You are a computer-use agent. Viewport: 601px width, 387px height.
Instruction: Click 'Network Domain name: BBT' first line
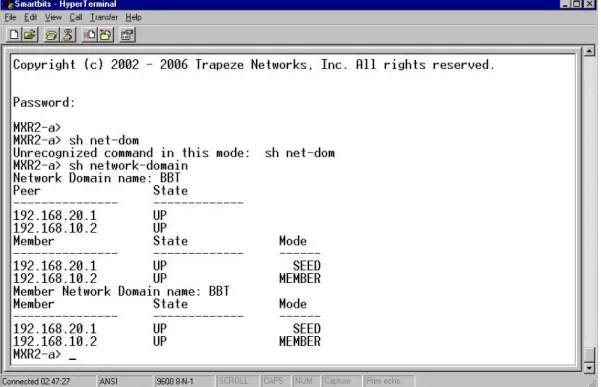point(97,178)
